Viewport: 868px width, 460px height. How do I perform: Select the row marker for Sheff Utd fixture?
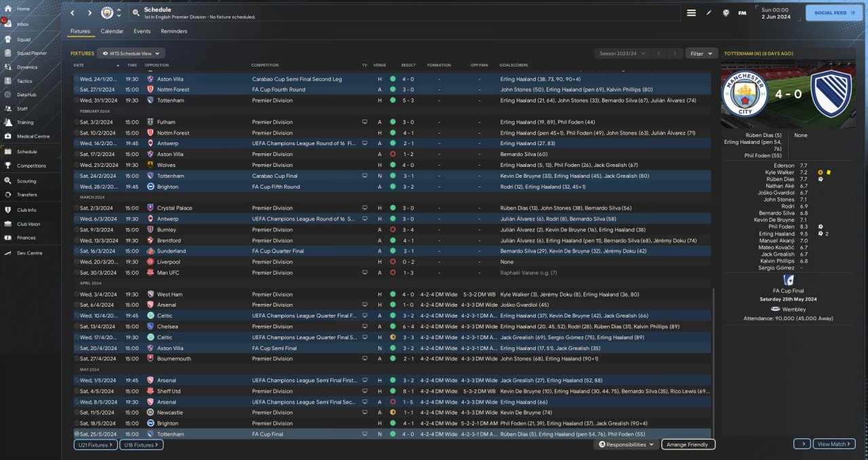[x=77, y=391]
